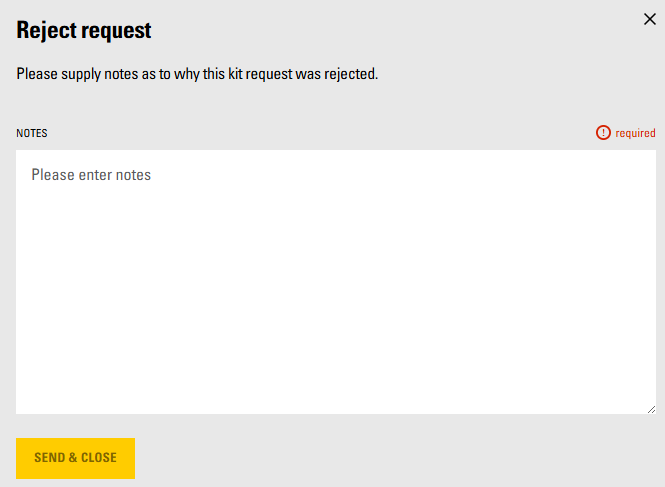Exit the reject dialog with the X icon
Image resolution: width=665 pixels, height=487 pixels.
click(650, 19)
